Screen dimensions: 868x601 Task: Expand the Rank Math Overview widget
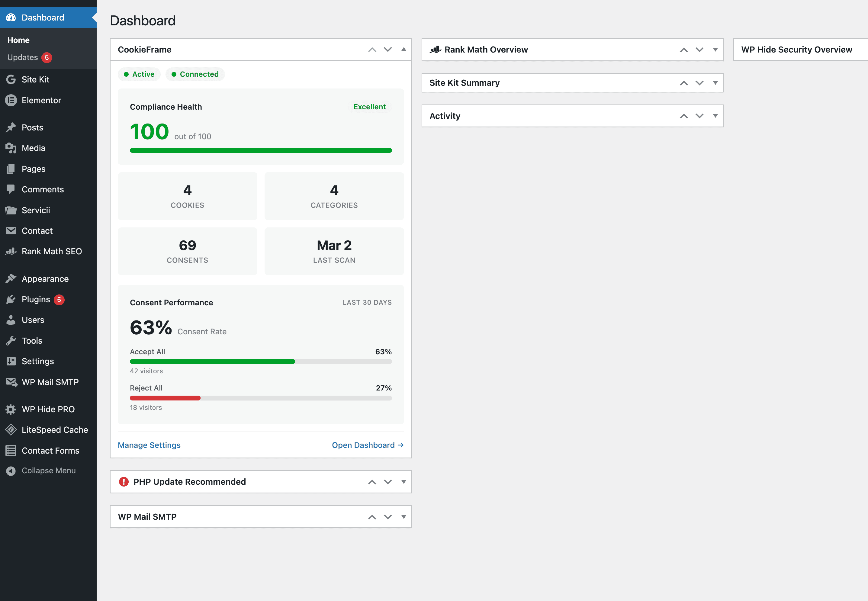(715, 49)
